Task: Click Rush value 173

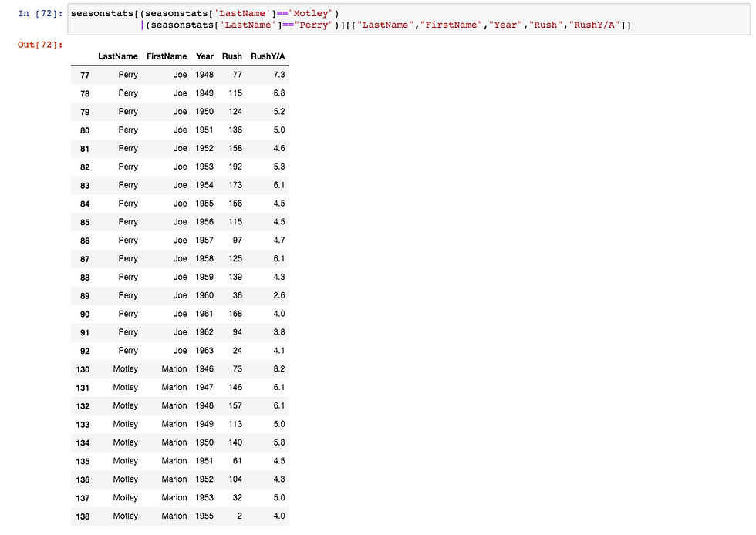Action: tap(235, 185)
